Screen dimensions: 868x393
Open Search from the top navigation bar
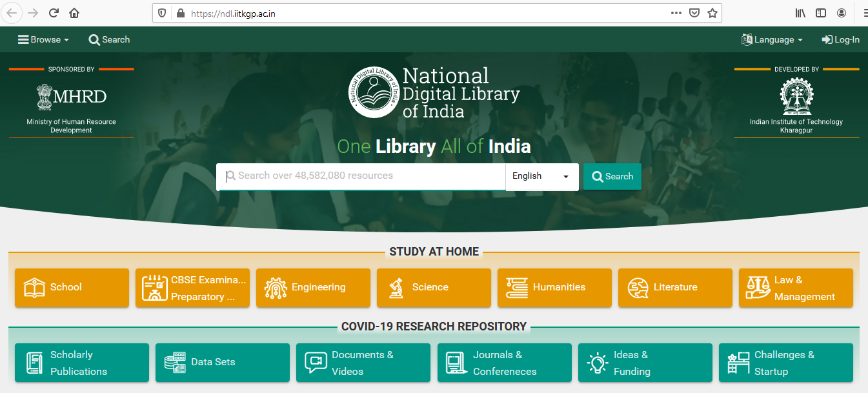(109, 39)
